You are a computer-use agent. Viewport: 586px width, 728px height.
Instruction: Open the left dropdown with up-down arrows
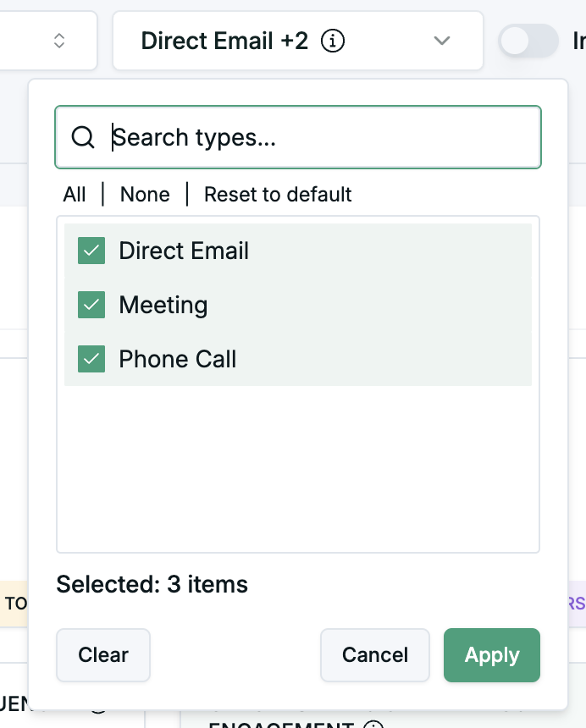(x=58, y=41)
